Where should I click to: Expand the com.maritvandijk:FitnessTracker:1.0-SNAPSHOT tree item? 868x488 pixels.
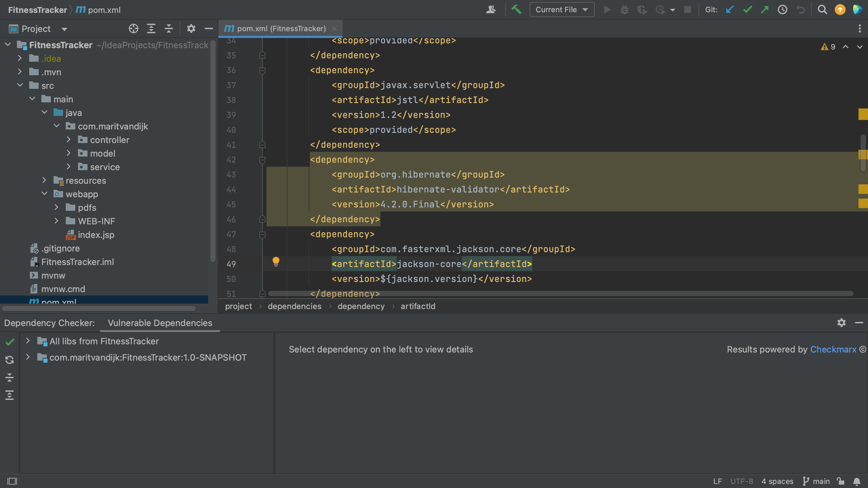click(x=28, y=358)
